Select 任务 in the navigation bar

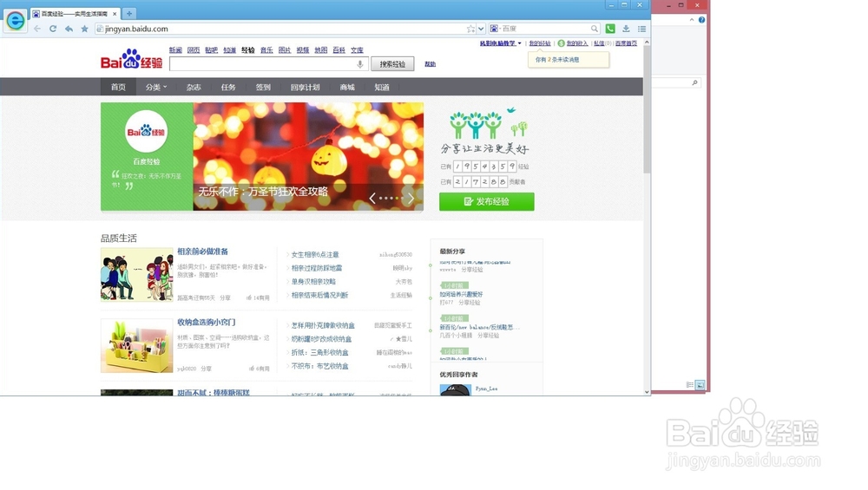pyautogui.click(x=228, y=87)
